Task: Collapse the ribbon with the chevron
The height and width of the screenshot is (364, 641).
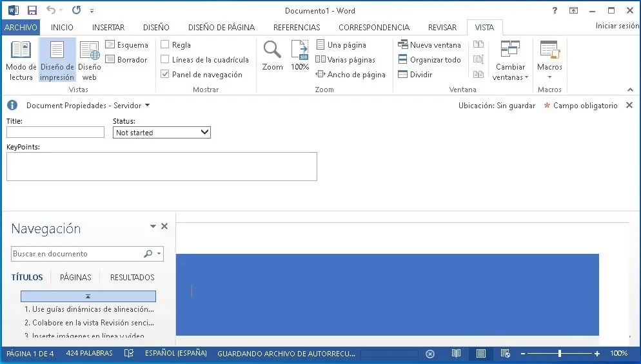Action: click(x=630, y=90)
